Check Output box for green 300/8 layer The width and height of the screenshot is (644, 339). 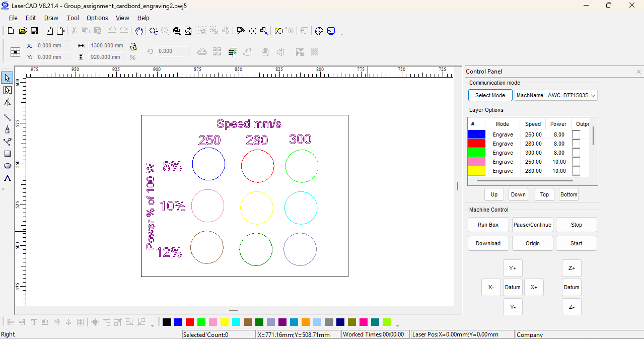pyautogui.click(x=576, y=153)
